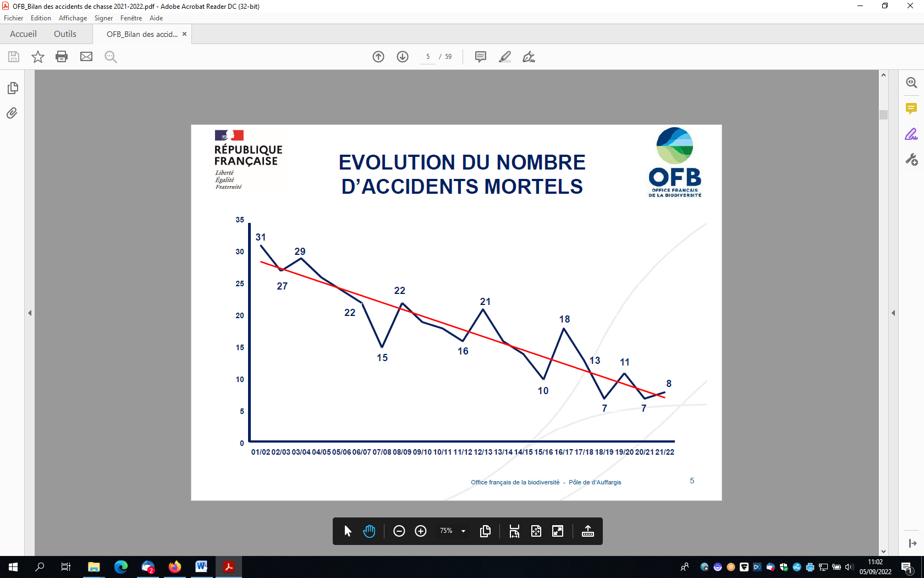Open the page thumbnails panel
This screenshot has width=924, height=578.
point(13,88)
